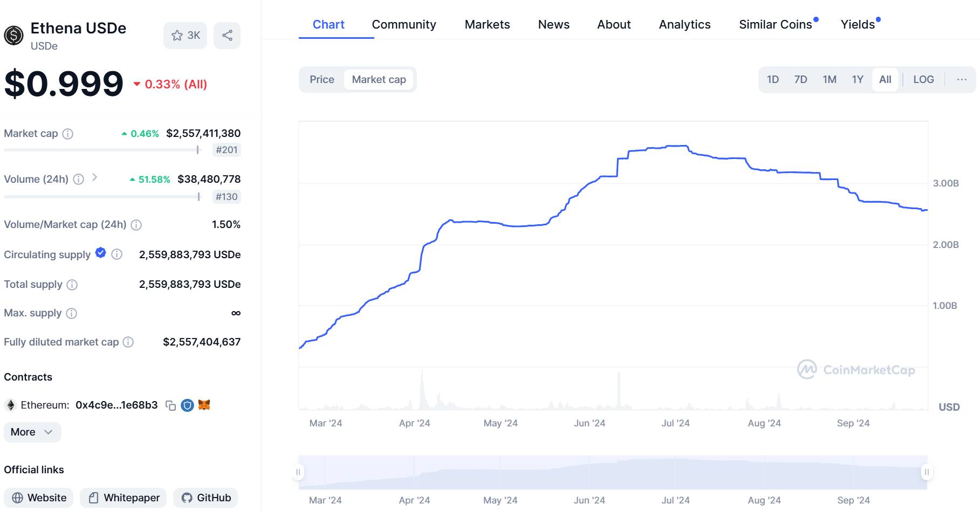Open the GitHub link
Image resolution: width=980 pixels, height=511 pixels.
[205, 498]
